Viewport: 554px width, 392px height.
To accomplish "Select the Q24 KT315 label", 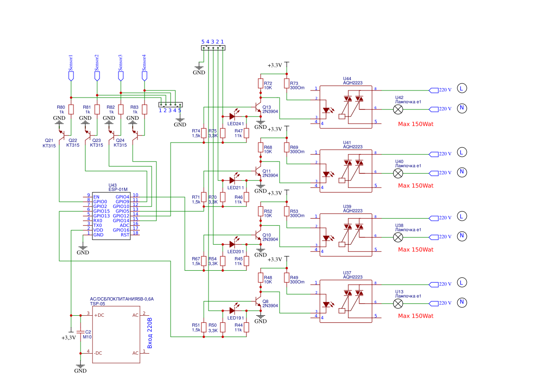I will 120,143.
